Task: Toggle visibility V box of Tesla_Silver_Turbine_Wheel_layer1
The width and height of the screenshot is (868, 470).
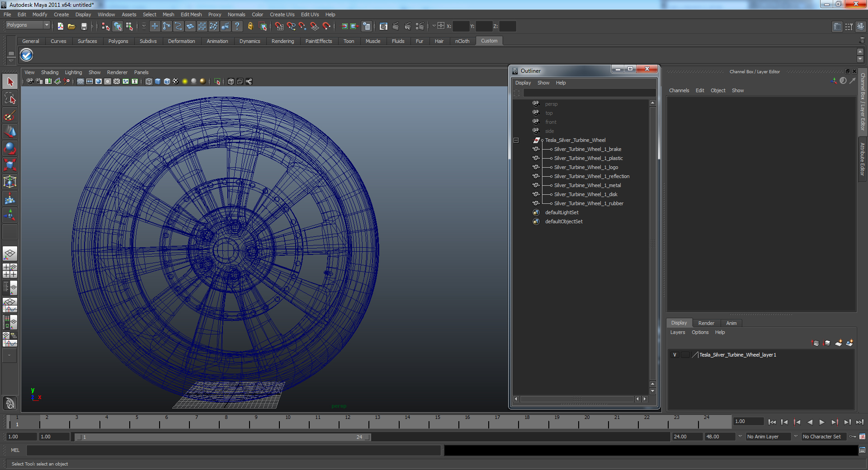Action: [675, 355]
